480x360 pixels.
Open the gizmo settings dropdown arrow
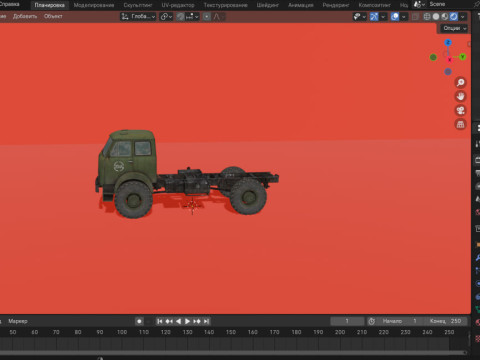pyautogui.click(x=383, y=17)
